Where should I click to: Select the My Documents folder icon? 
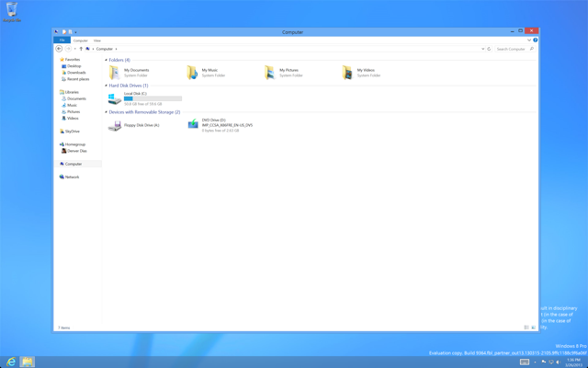click(114, 73)
